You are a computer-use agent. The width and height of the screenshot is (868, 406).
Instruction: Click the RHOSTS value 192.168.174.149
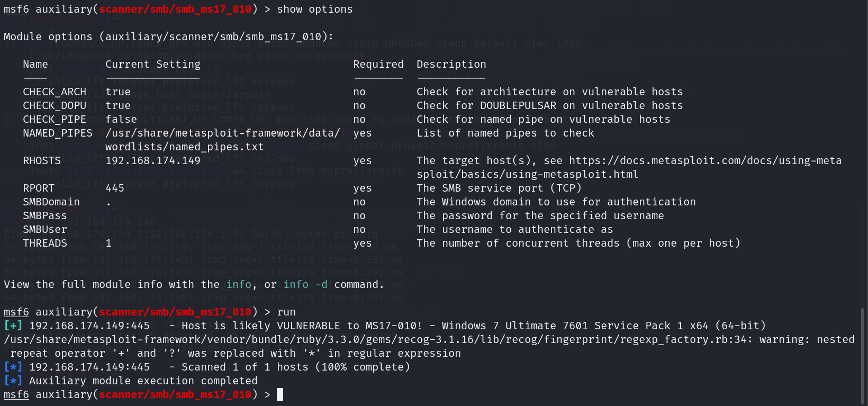153,160
